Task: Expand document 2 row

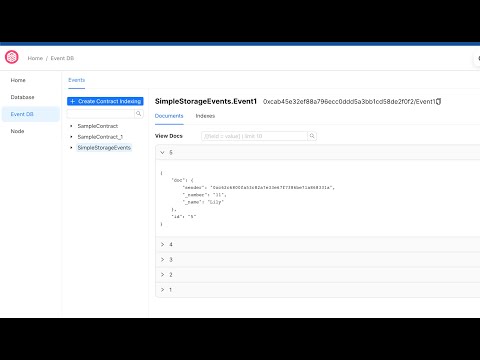Action: (317, 275)
